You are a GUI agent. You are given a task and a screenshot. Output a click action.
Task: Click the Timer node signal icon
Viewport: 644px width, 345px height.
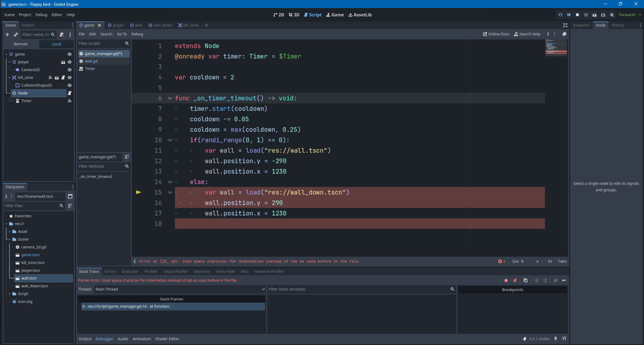pyautogui.click(x=70, y=101)
